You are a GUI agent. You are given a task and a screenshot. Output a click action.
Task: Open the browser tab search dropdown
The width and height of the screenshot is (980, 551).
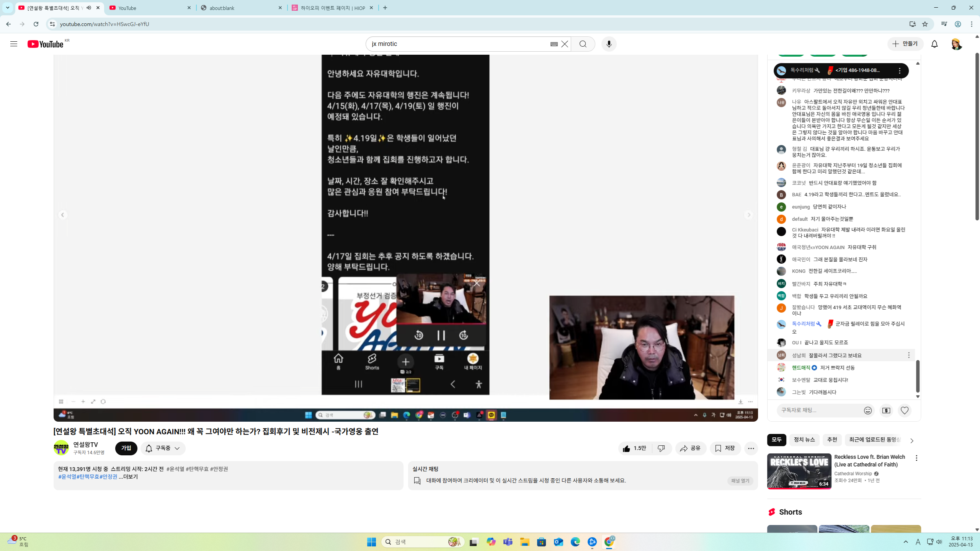7,8
